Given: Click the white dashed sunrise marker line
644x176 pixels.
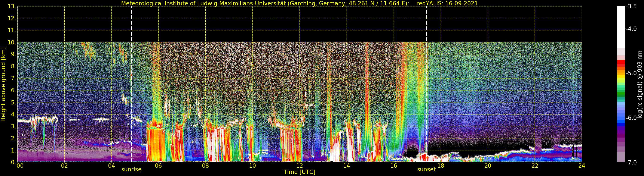Looking at the screenshot, I should (x=131, y=84).
